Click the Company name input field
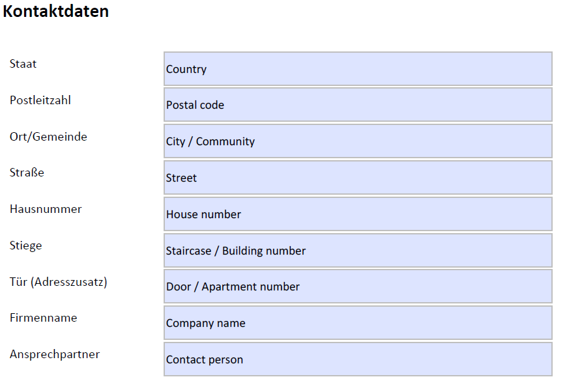 click(x=358, y=323)
